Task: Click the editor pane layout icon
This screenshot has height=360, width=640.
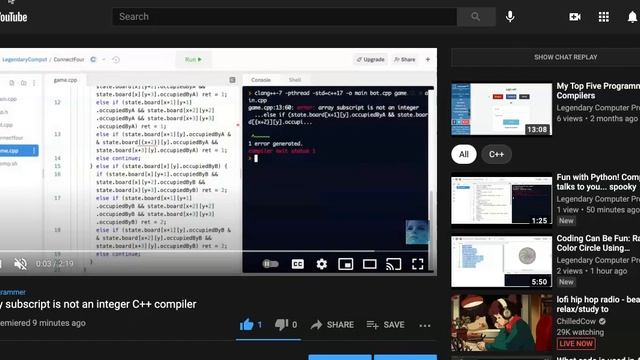Action: pos(232,80)
